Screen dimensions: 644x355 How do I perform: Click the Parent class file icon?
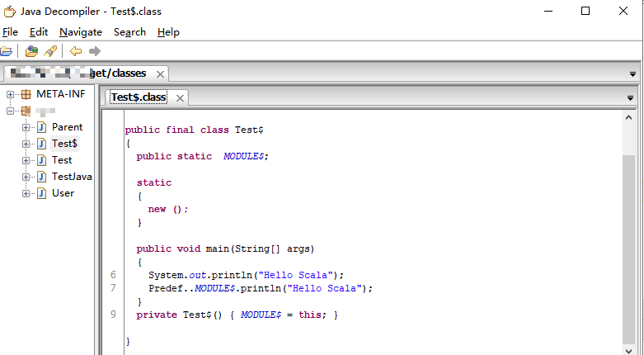tap(41, 127)
